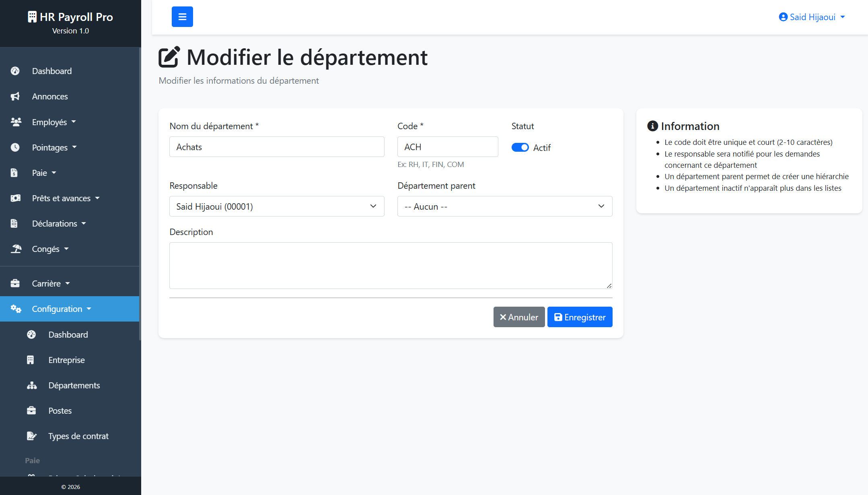Image resolution: width=868 pixels, height=495 pixels.
Task: Click the Déclarations document icon
Action: click(14, 223)
